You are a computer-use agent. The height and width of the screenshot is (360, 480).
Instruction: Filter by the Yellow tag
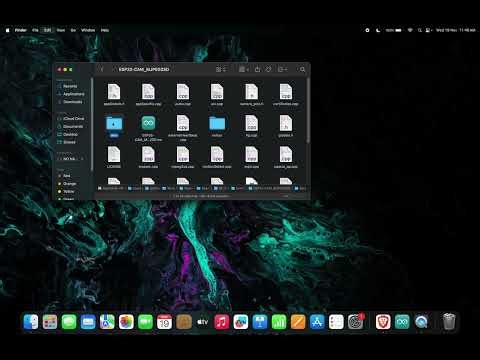pos(70,192)
